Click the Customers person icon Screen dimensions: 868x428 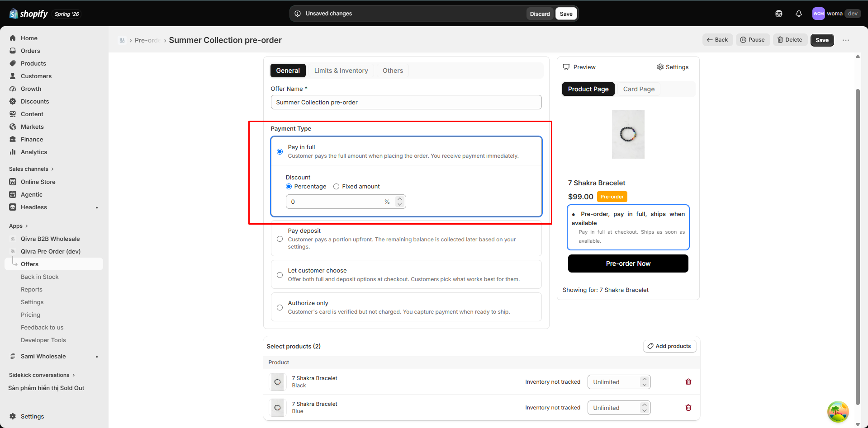point(13,76)
